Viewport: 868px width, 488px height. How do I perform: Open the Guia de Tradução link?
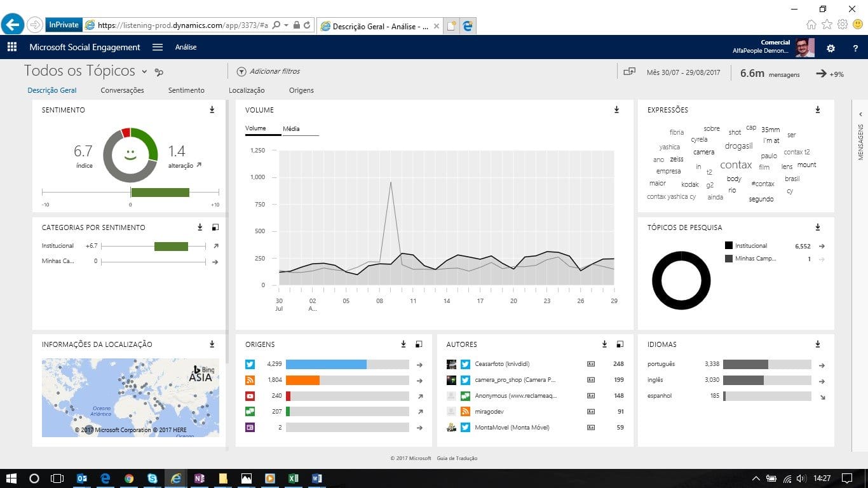(457, 458)
